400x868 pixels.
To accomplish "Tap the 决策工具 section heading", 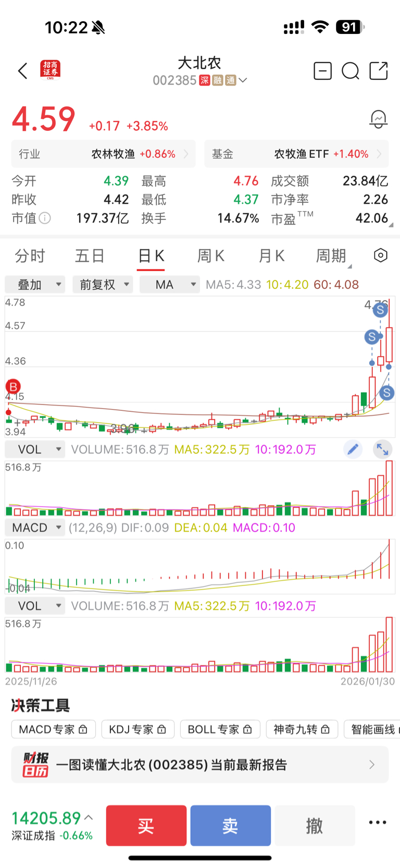I will coord(41,705).
